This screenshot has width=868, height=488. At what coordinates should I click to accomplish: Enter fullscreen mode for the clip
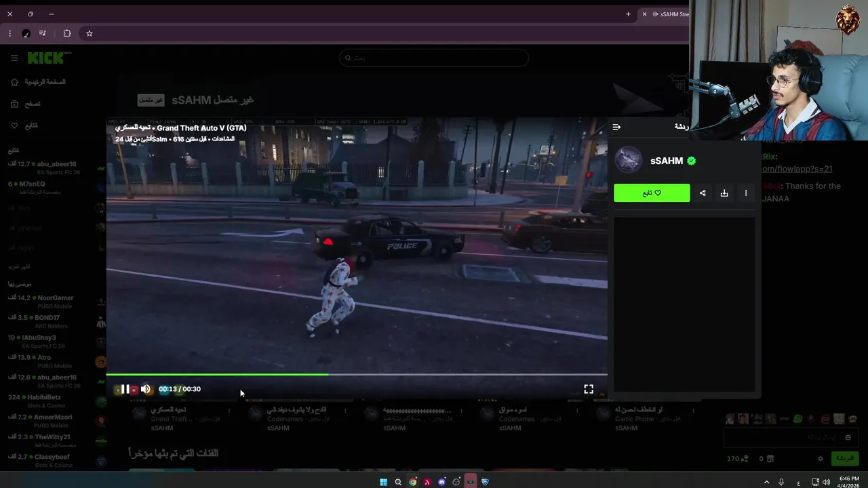[x=589, y=389]
